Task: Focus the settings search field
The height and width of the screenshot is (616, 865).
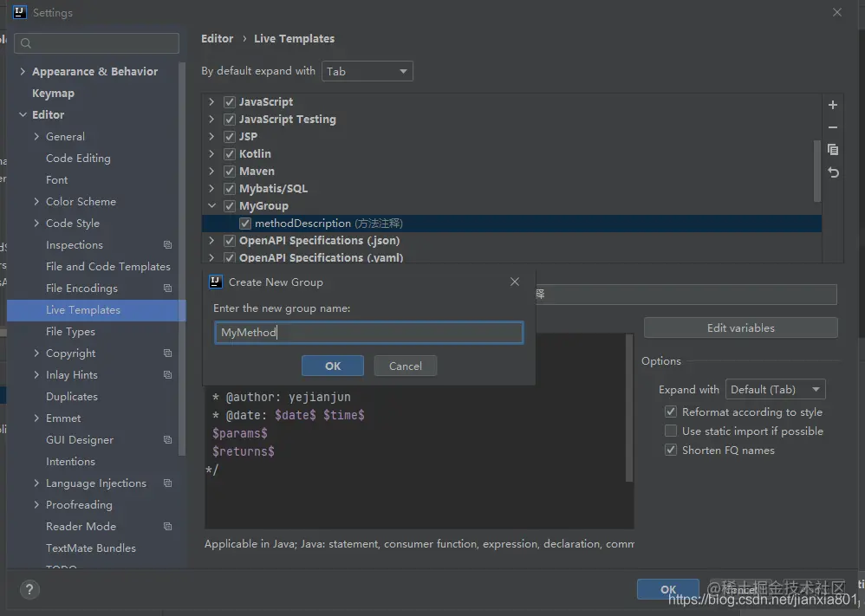Action: point(96,43)
